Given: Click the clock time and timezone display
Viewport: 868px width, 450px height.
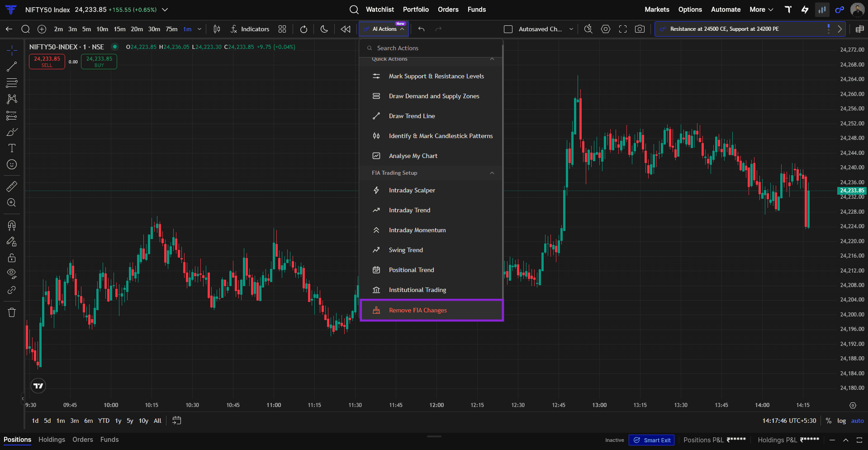Looking at the screenshot, I should tap(789, 421).
